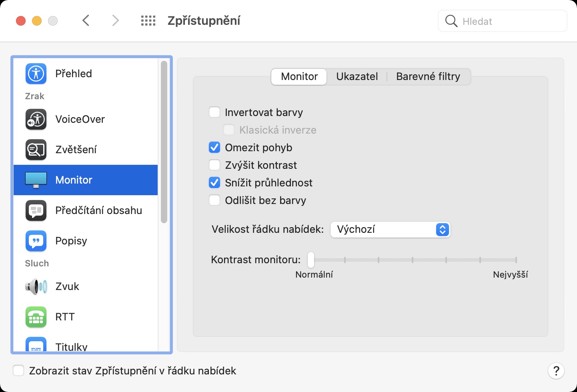The image size is (577, 392).
Task: Click the Hledat search field
Action: click(x=508, y=21)
